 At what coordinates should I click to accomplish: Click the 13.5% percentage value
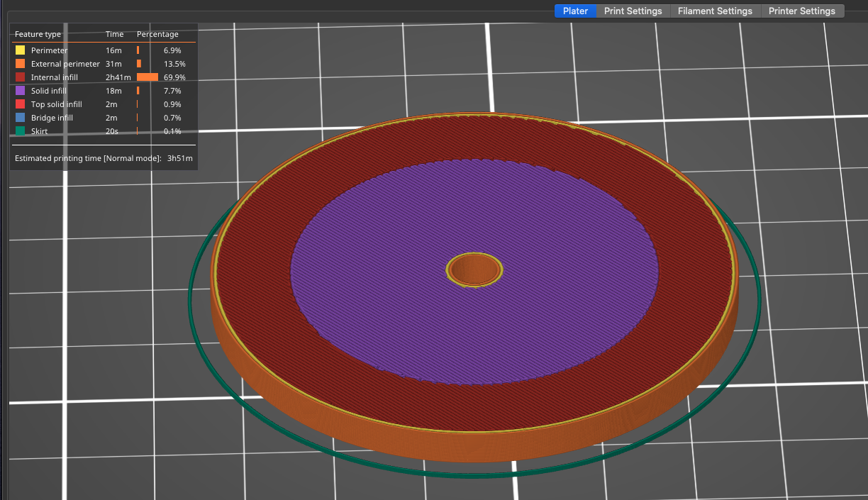click(x=174, y=65)
